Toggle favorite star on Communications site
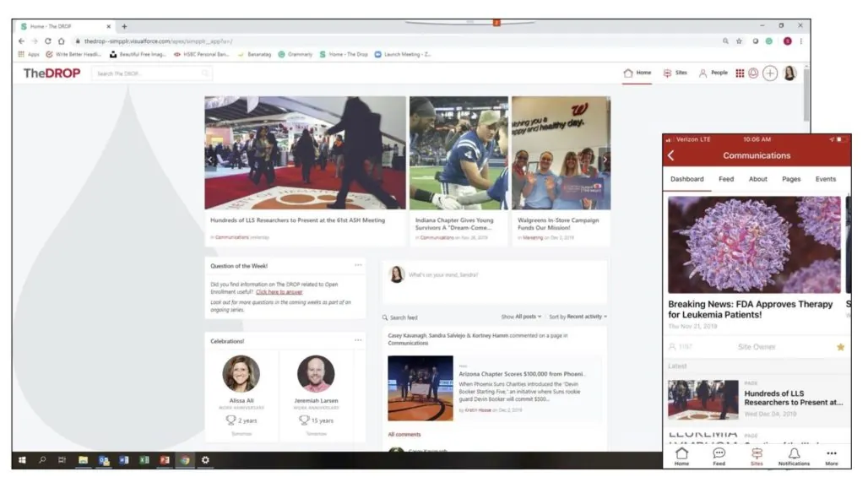 tap(840, 347)
